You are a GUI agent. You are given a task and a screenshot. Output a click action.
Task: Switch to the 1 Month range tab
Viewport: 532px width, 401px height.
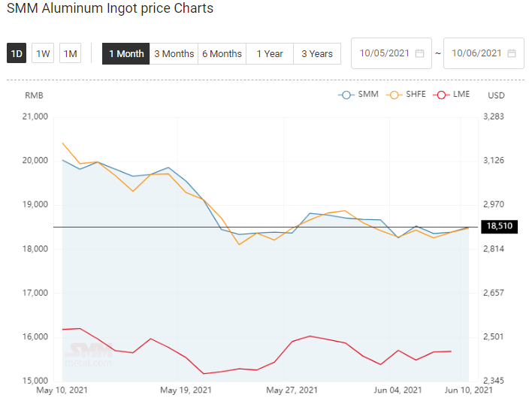tap(126, 53)
